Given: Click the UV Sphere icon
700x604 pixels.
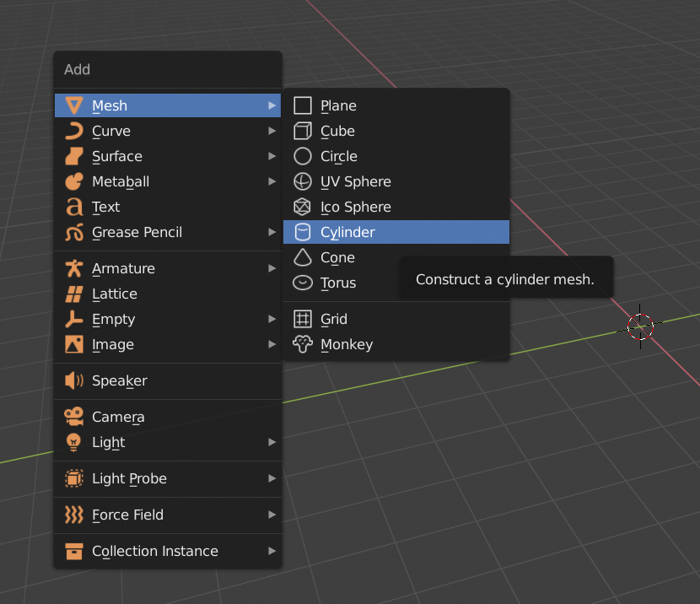Looking at the screenshot, I should pos(303,181).
